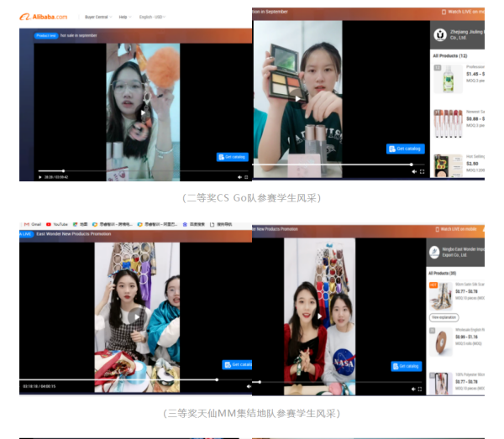This screenshot has height=439, width=504.
Task: Click Watch LIVE on mobile above Zhejiang Jiuling
Action: 463,12
